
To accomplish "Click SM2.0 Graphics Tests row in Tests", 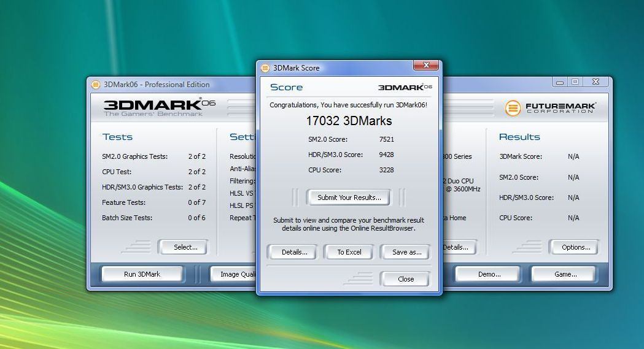I will (153, 156).
